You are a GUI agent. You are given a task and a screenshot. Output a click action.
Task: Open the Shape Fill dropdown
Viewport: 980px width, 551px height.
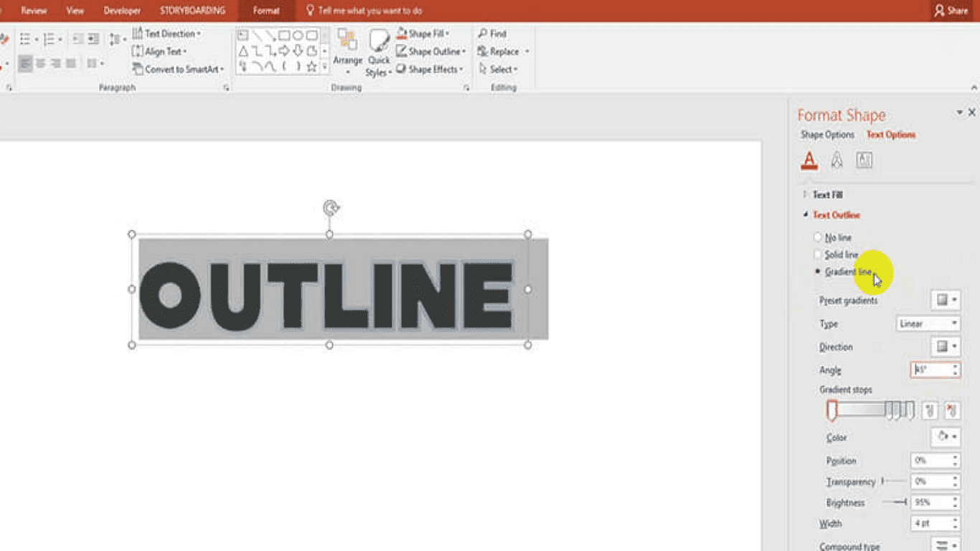click(x=423, y=34)
